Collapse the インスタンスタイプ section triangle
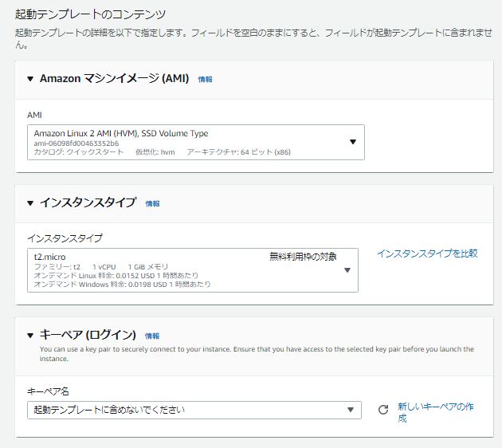 pyautogui.click(x=30, y=203)
